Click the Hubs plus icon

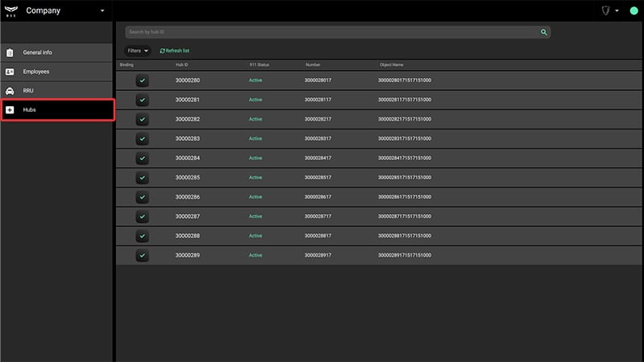(x=10, y=109)
